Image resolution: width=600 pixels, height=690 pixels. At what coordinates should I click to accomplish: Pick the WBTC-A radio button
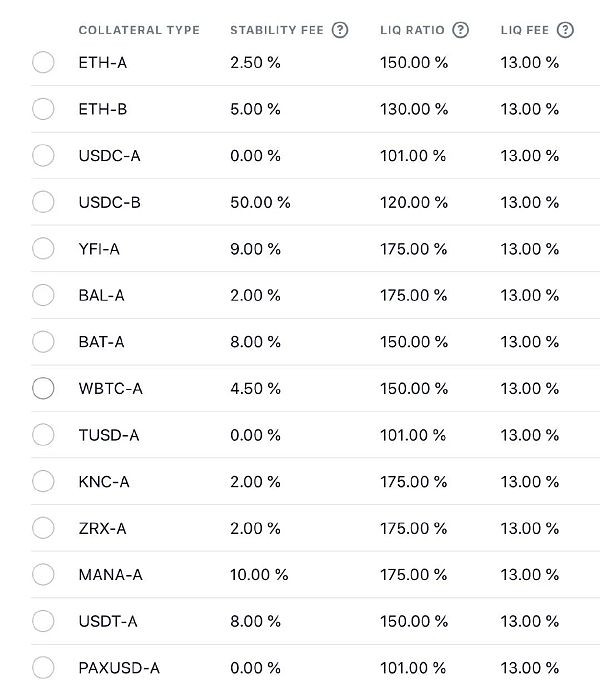(x=43, y=388)
